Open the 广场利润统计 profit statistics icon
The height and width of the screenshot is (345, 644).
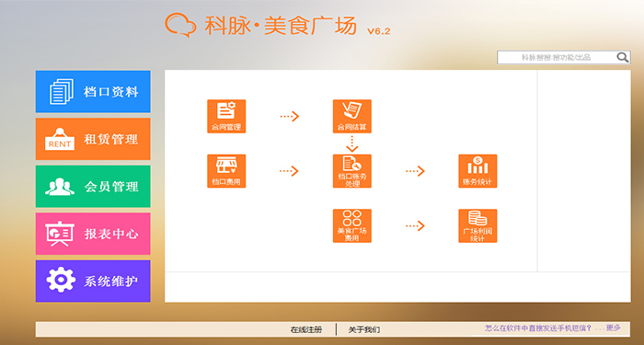[x=477, y=226]
